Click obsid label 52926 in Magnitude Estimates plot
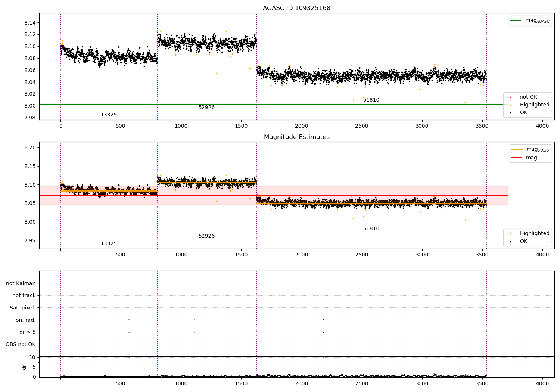 pos(206,236)
